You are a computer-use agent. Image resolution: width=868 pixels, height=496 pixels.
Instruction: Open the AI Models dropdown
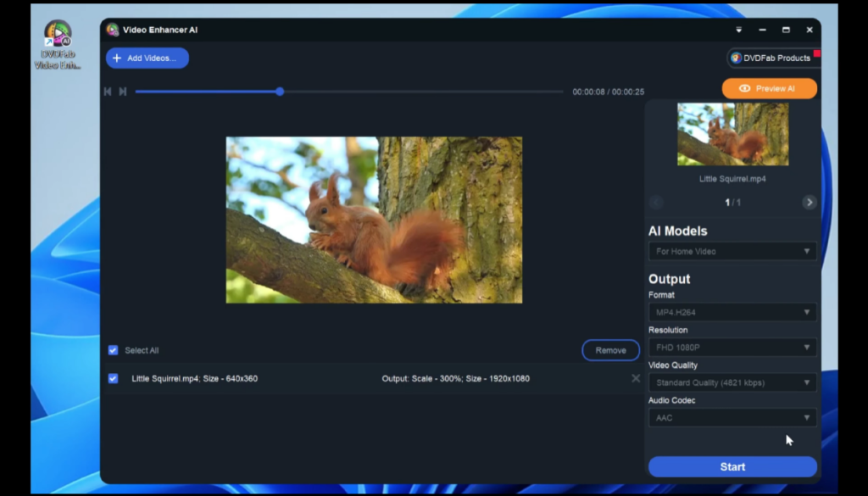(x=732, y=251)
